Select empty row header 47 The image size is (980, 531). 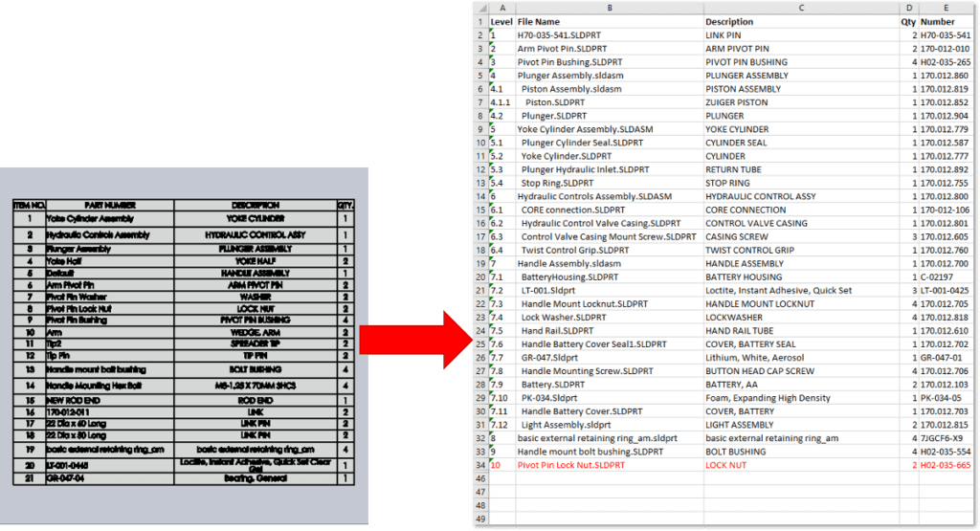pyautogui.click(x=481, y=493)
